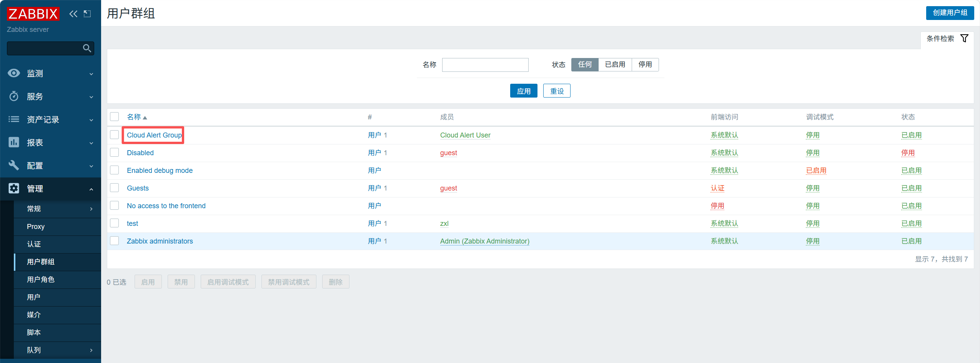Collapse the sidebar with double-arrow icon
This screenshot has height=363, width=980.
tap(73, 14)
